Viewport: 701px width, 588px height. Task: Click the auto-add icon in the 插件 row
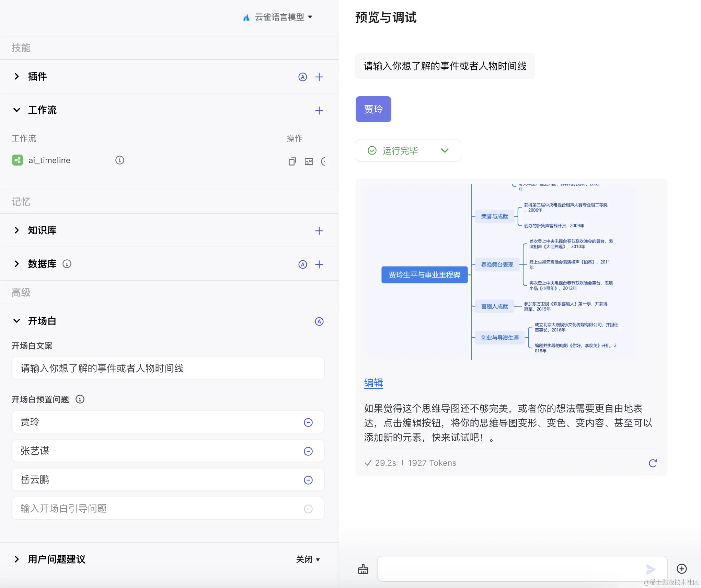point(302,77)
